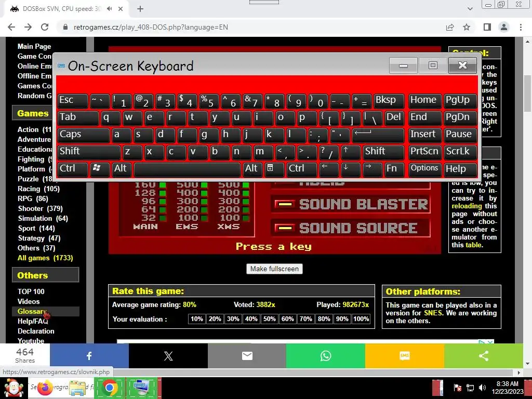
Task: Toggle the right Alt key
Action: coord(252,169)
